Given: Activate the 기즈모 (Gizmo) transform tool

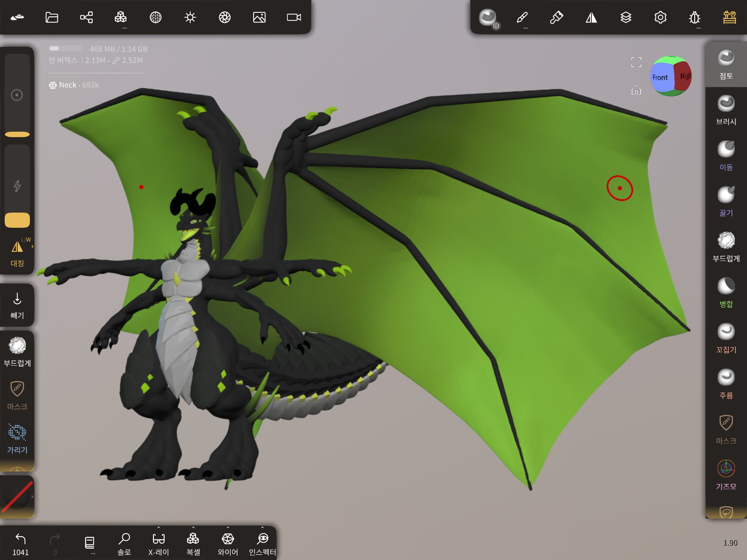Looking at the screenshot, I should coord(726,475).
